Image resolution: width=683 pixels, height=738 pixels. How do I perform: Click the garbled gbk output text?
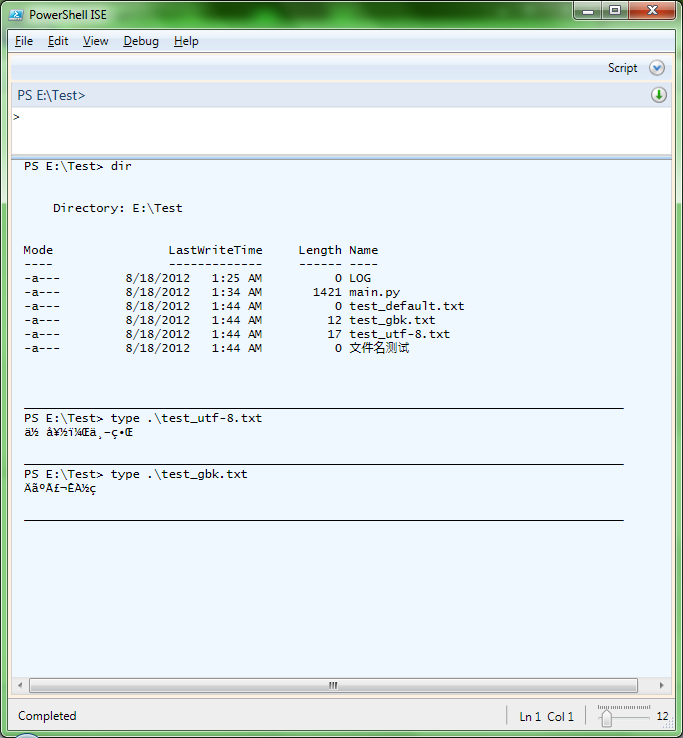(x=60, y=489)
